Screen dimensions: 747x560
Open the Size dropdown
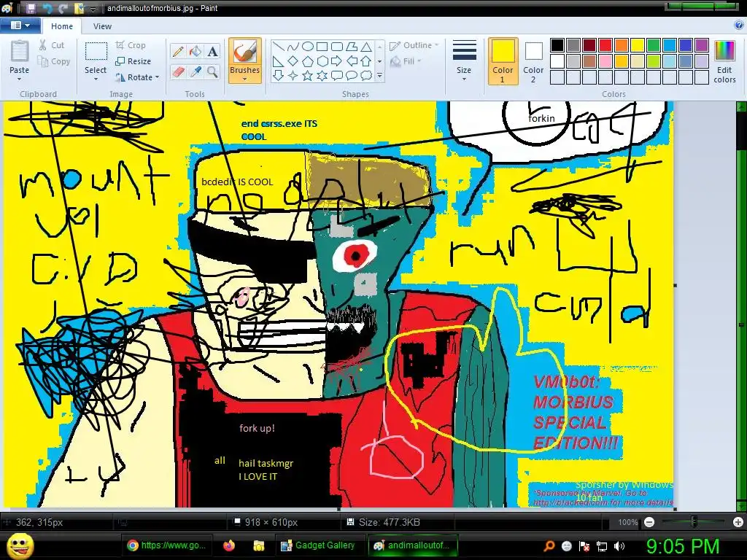pyautogui.click(x=464, y=61)
